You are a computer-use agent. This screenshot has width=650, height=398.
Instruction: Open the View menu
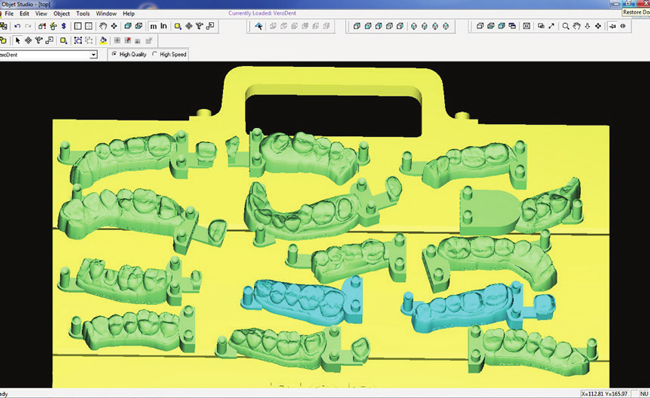[x=41, y=13]
